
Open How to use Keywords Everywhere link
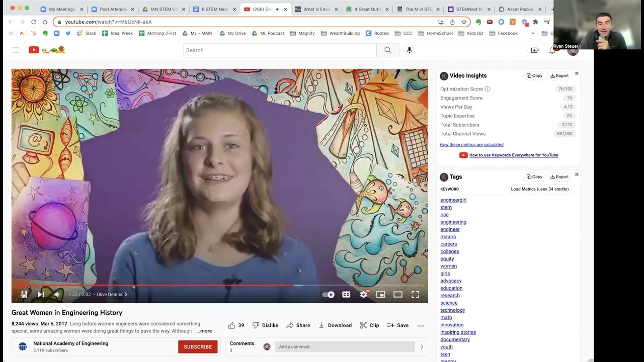pos(514,155)
